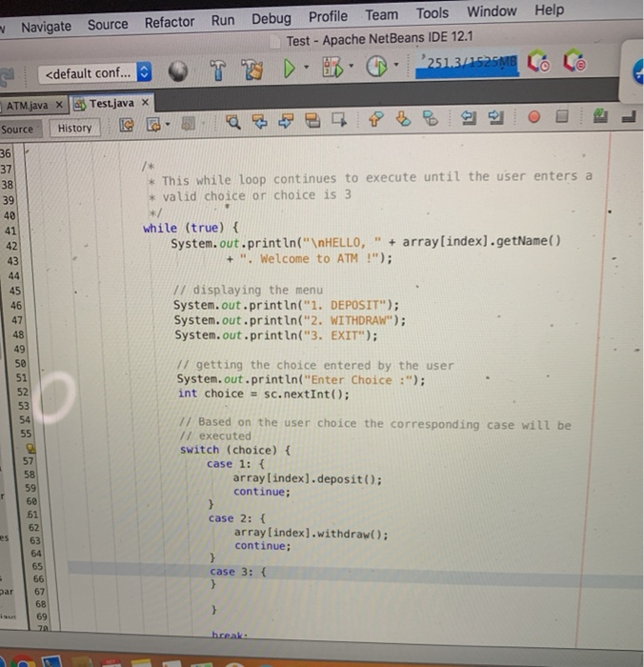Profile project with the clock play icon

click(x=376, y=67)
